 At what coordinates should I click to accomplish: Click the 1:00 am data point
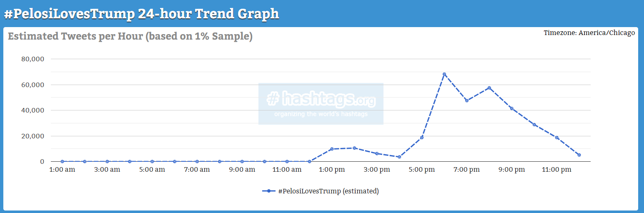coord(62,161)
